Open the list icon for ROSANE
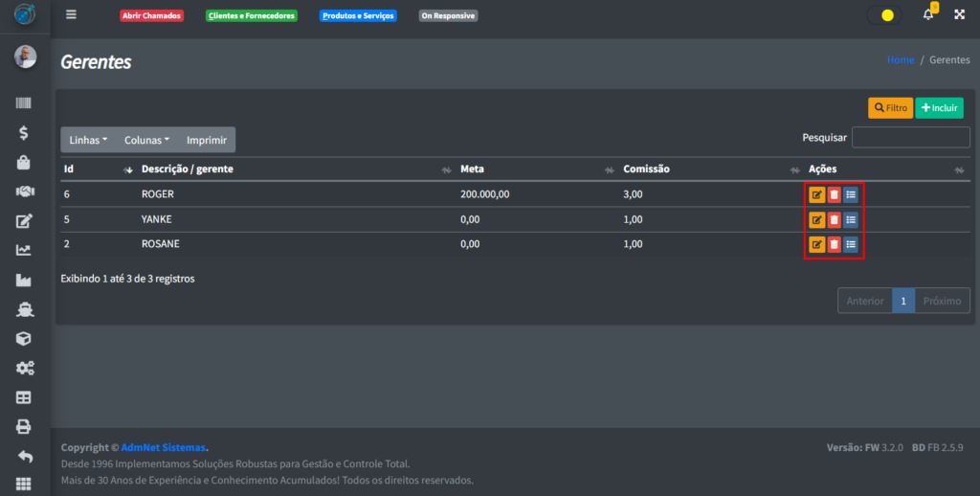This screenshot has height=496, width=980. 851,244
